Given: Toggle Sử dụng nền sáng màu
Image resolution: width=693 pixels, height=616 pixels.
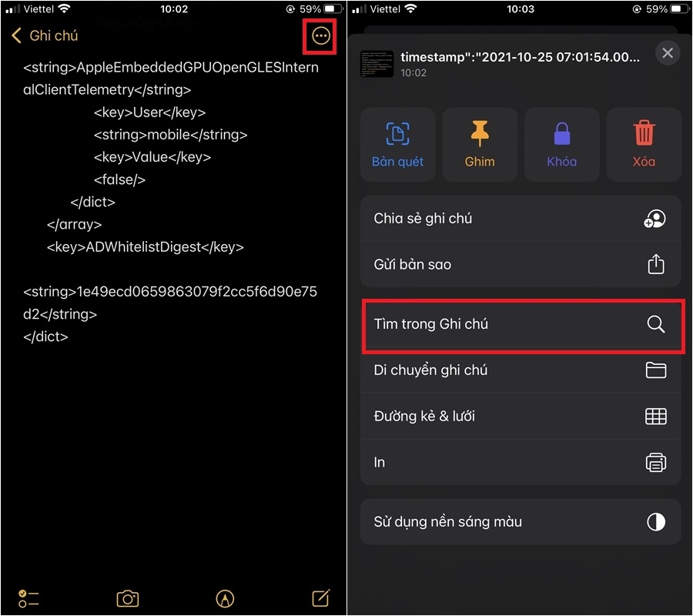Looking at the screenshot, I should (521, 521).
